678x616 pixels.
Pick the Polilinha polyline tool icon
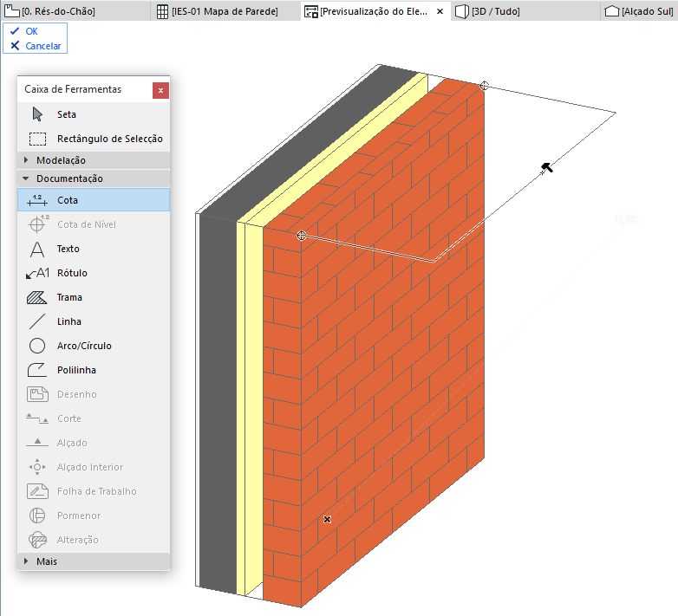tap(37, 370)
